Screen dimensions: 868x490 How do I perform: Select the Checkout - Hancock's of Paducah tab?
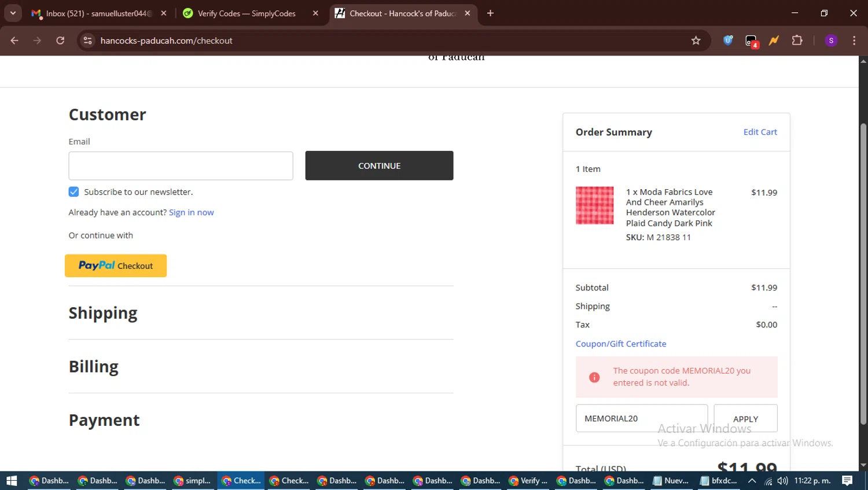click(x=403, y=13)
